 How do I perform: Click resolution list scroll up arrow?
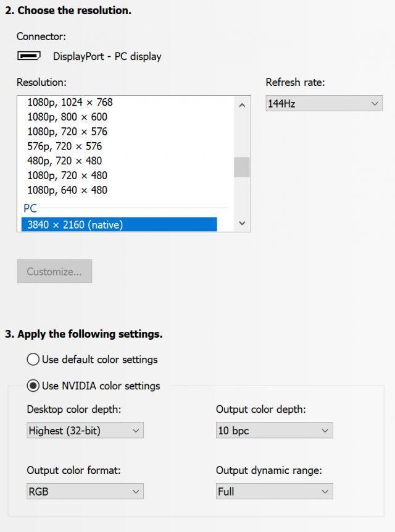[x=242, y=105]
